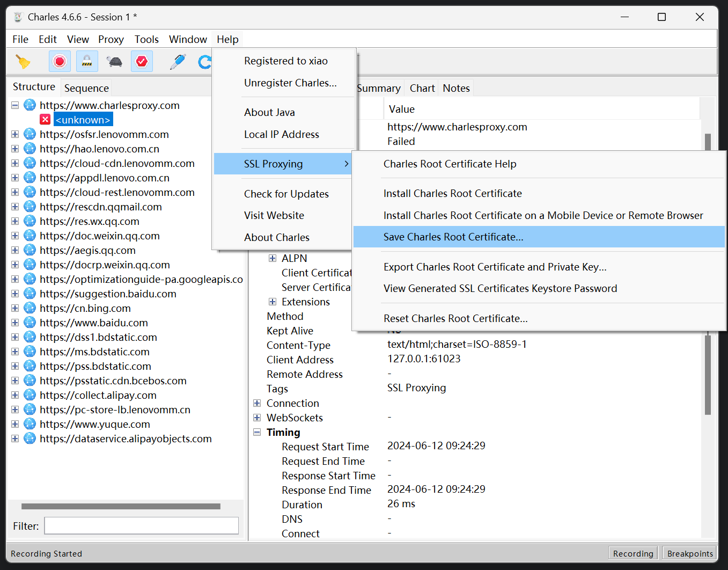
Task: Expand the rescdn.qqmail.com tree node
Action: click(15, 207)
